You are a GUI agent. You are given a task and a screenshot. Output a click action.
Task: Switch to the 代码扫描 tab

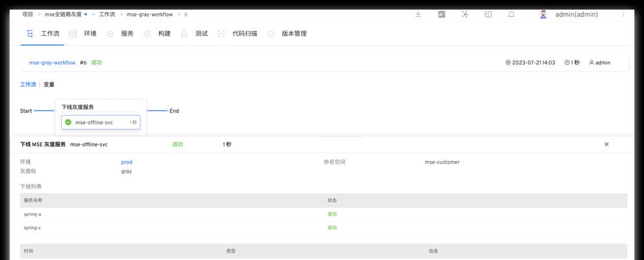[x=245, y=34]
